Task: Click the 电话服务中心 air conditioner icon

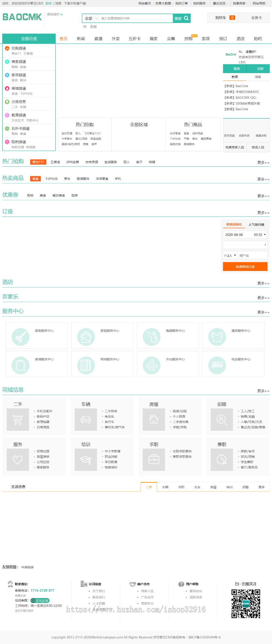Action: 217,365
